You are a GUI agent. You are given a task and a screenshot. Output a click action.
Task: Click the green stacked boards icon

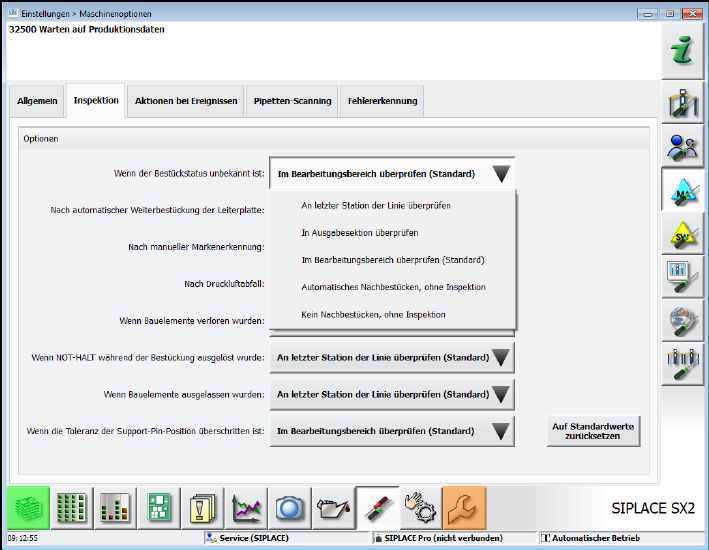click(28, 508)
